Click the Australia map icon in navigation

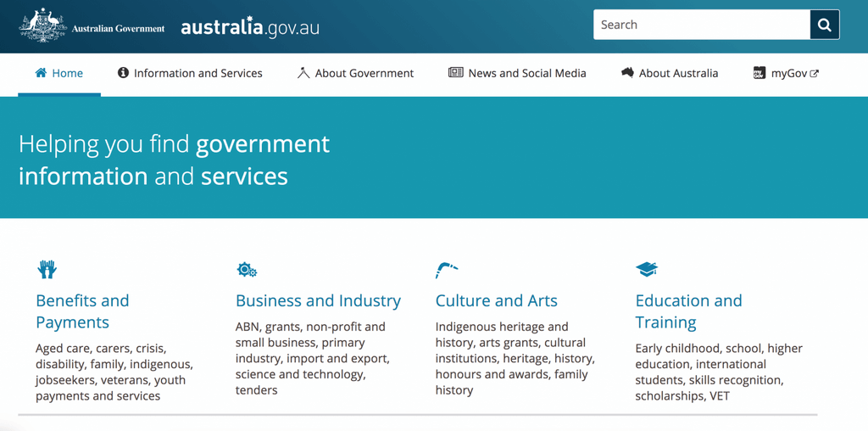pos(627,73)
